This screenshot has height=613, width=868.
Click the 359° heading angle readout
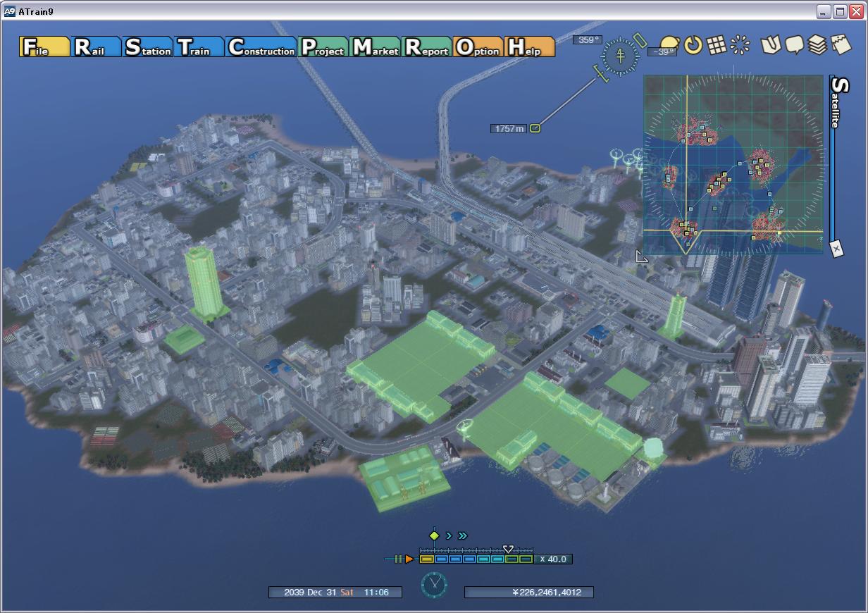click(x=588, y=40)
